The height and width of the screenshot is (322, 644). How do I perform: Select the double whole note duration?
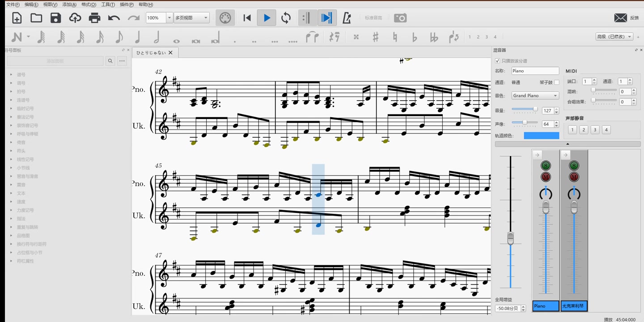pos(196,41)
